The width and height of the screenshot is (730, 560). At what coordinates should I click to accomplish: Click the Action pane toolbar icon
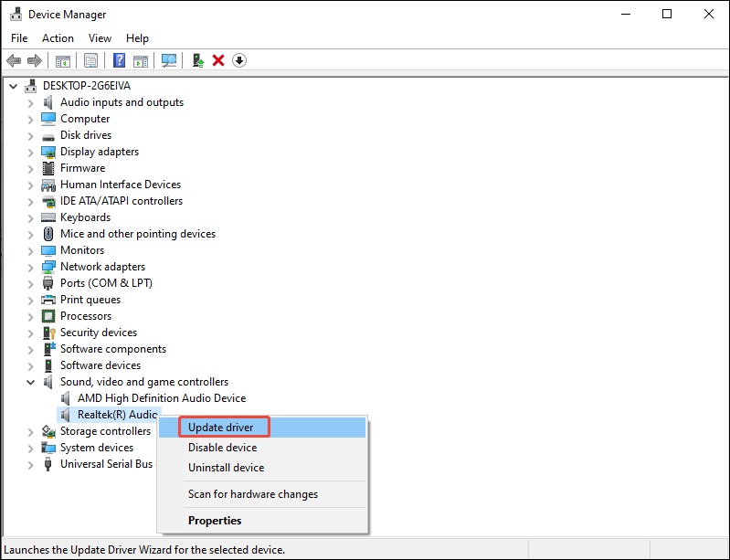(x=141, y=60)
